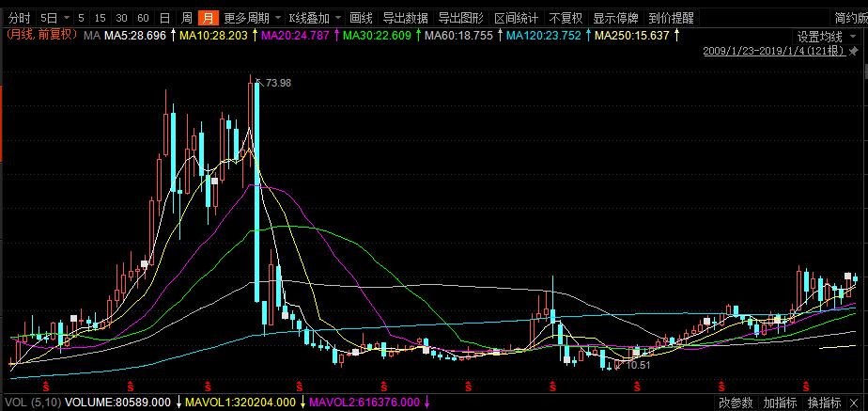Click the MA60:18.755 value

(458, 36)
